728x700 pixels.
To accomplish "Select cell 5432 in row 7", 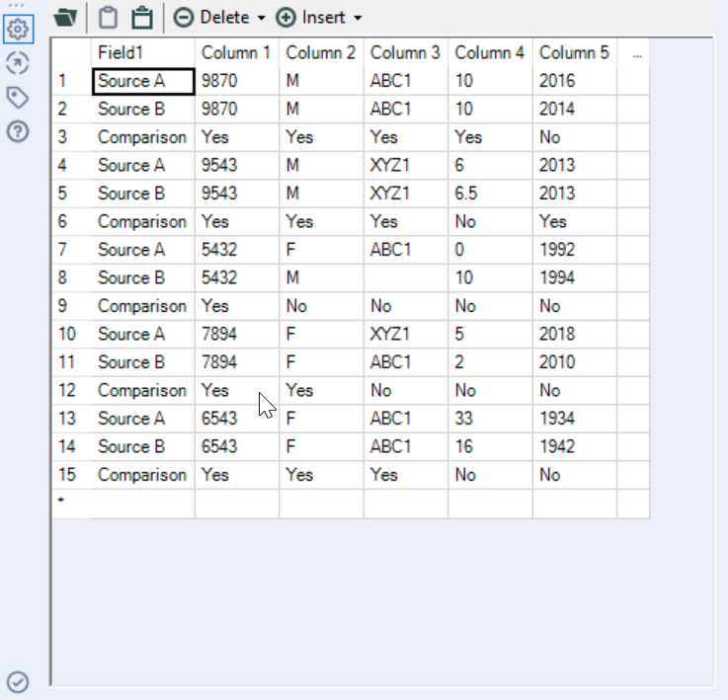I will click(x=237, y=250).
